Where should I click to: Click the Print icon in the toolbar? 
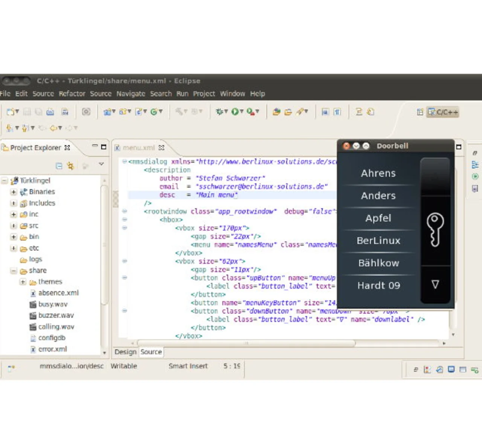(x=50, y=112)
